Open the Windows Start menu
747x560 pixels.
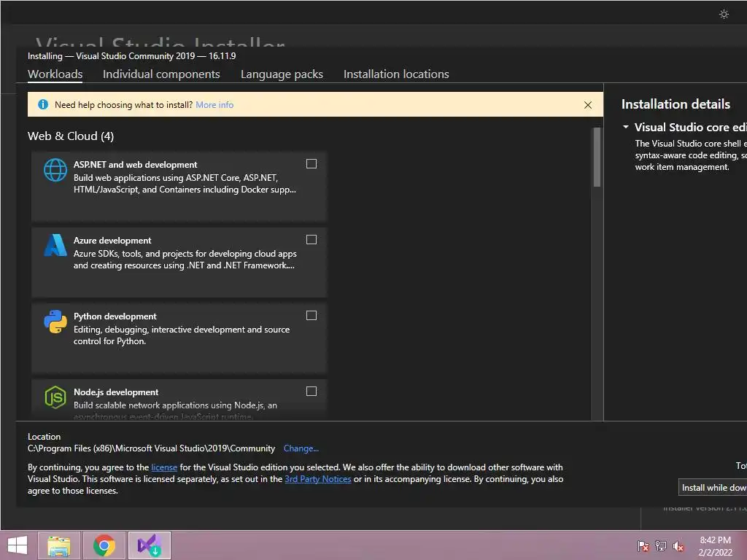18,545
